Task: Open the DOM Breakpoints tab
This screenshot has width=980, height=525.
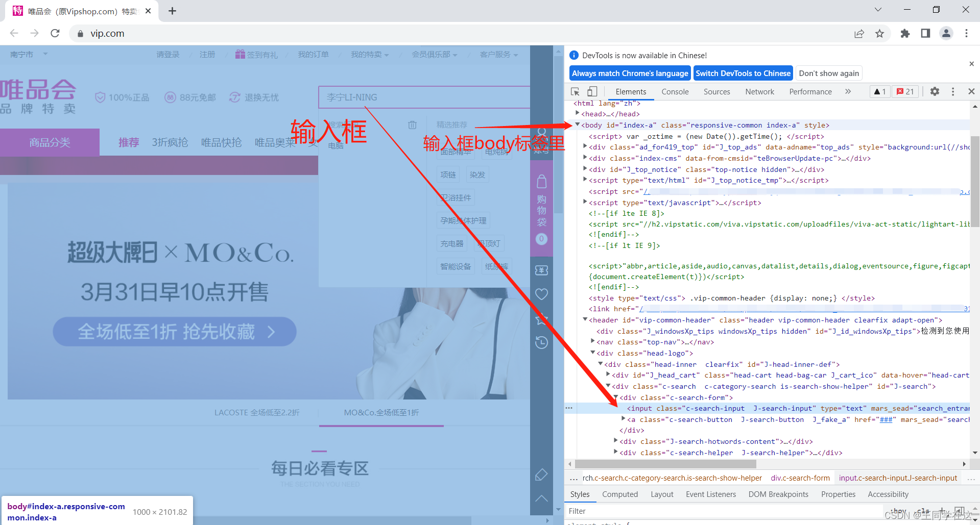Action: 778,494
